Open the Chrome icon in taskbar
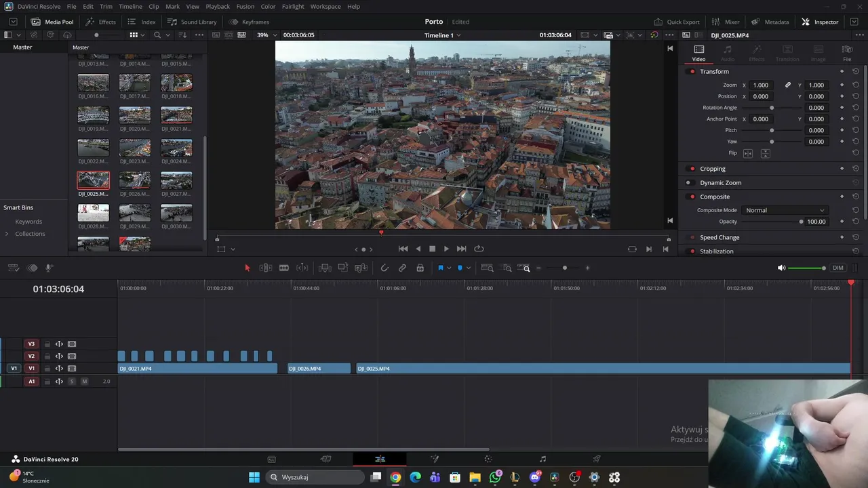Screen dimensions: 868x488 [x=395, y=477]
